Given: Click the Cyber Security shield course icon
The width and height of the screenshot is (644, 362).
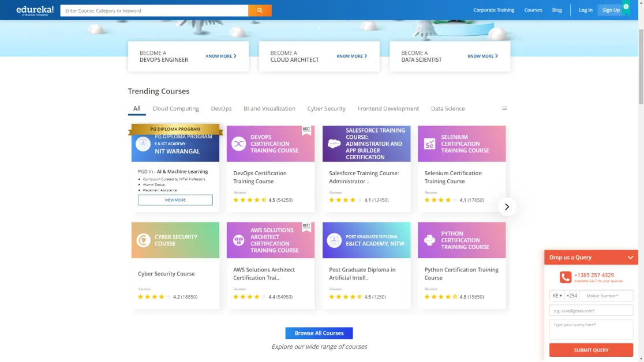Looking at the screenshot, I should tap(143, 240).
